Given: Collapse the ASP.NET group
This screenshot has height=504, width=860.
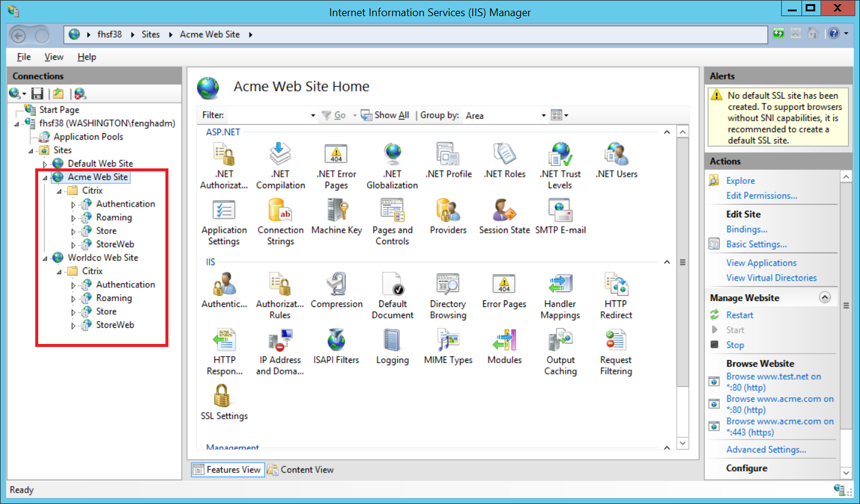Looking at the screenshot, I should 667,132.
